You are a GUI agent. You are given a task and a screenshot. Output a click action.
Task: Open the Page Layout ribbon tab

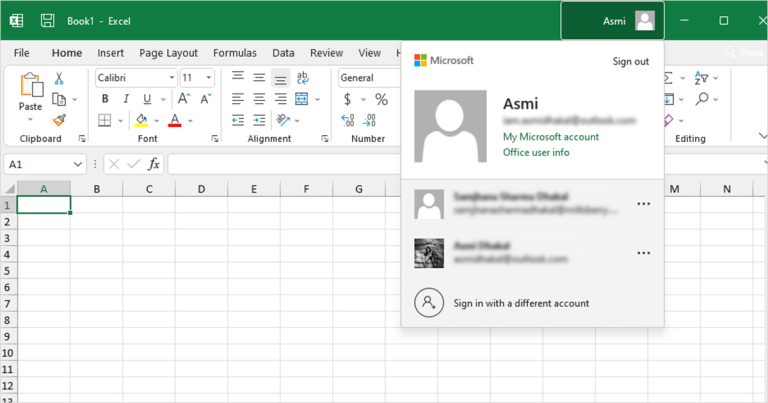168,53
